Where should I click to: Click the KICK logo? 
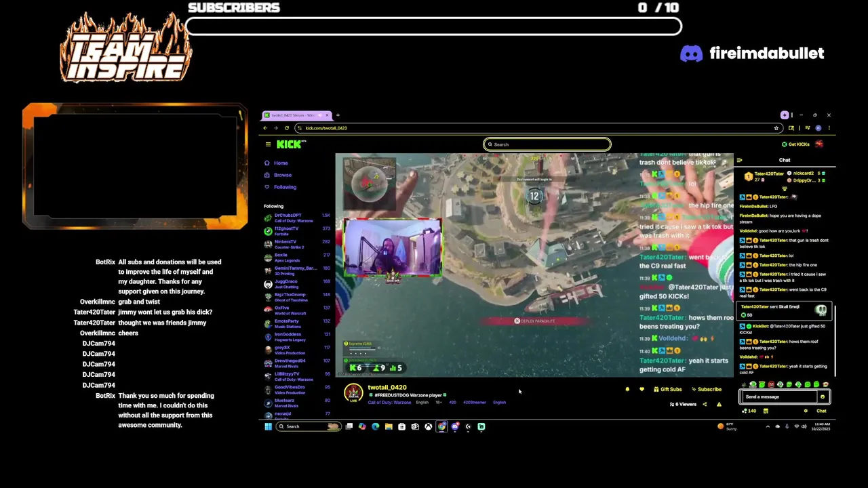[291, 144]
